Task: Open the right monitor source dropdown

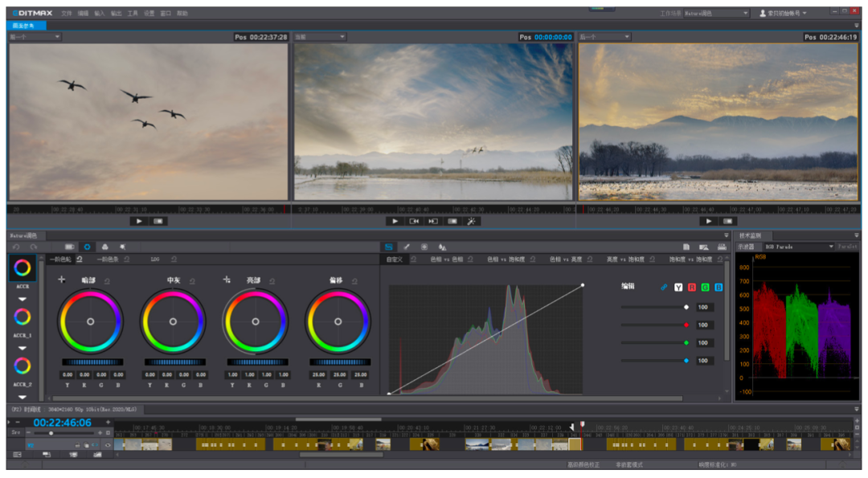Action: coord(604,36)
